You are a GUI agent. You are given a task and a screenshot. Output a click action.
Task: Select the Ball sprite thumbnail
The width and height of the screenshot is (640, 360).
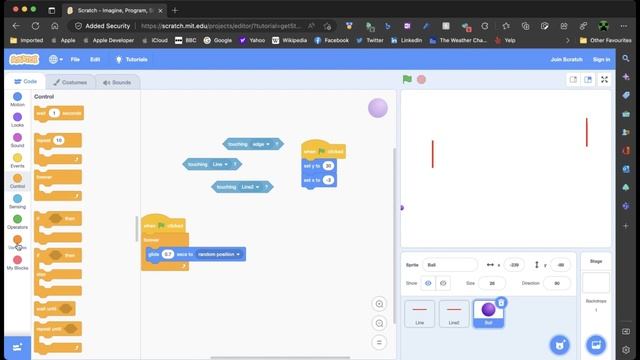(x=489, y=314)
